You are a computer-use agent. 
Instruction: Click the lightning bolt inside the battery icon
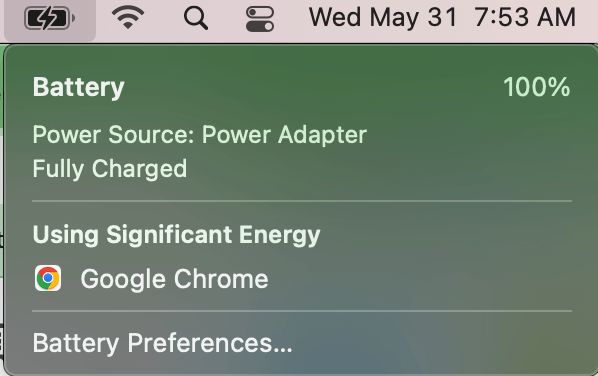pyautogui.click(x=47, y=18)
